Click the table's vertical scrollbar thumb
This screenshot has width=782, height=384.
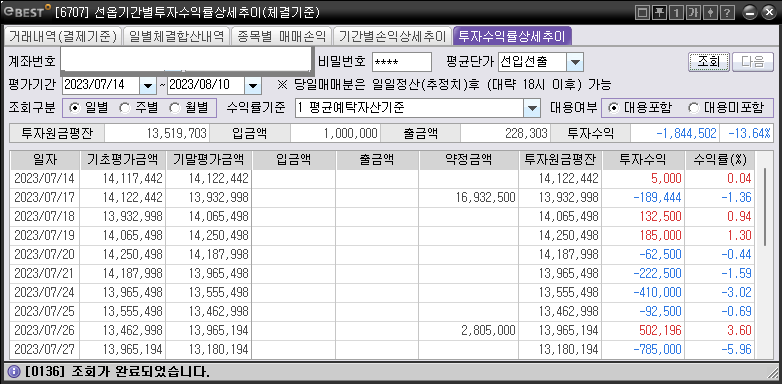coord(766,207)
